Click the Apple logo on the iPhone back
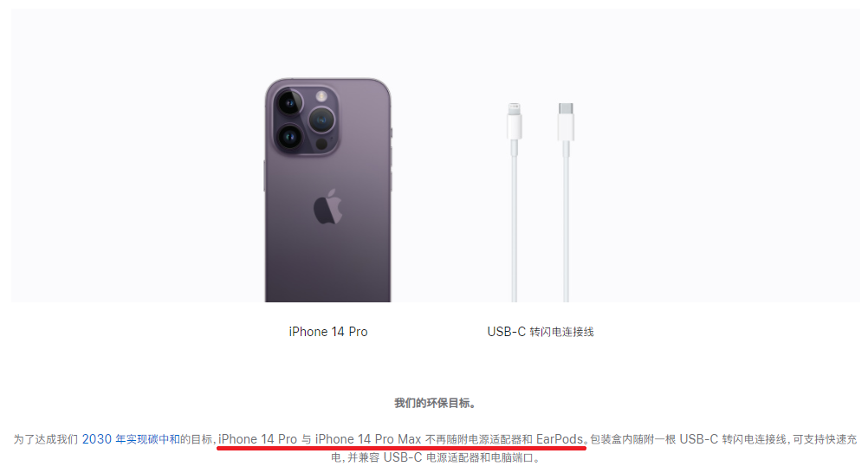This screenshot has height=473, width=868. tap(328, 206)
